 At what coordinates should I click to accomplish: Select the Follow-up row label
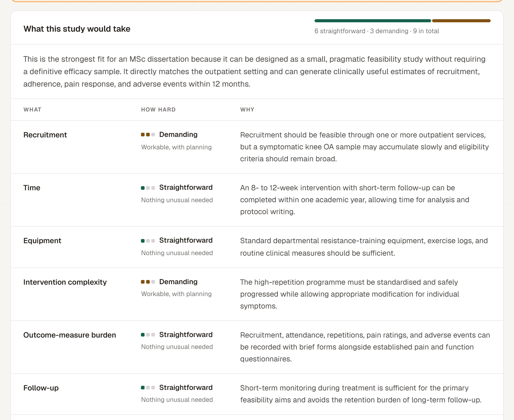pos(41,388)
